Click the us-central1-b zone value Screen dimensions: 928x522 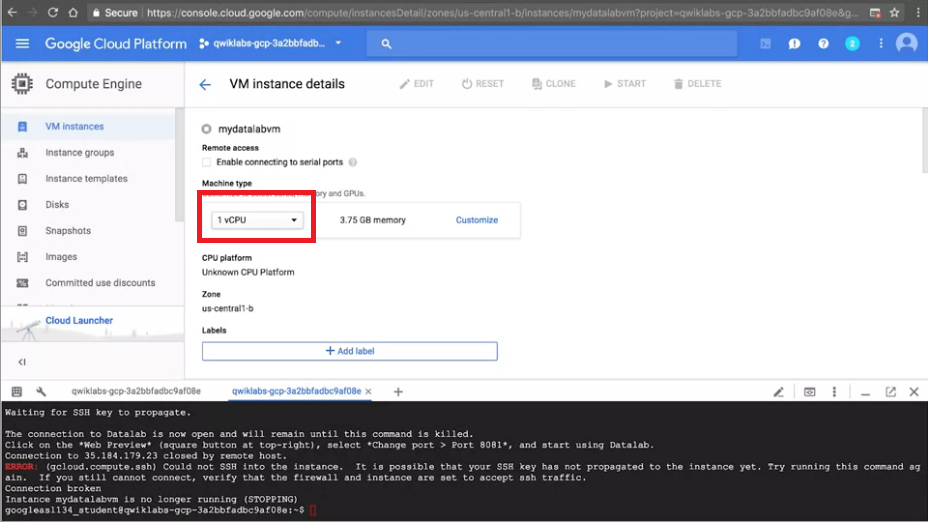[227, 308]
